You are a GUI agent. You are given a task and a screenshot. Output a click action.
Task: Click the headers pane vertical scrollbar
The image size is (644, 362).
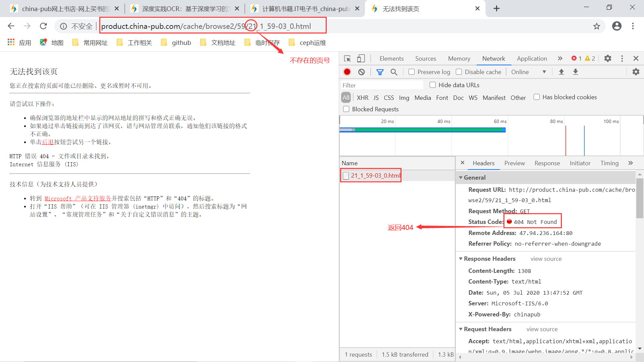pyautogui.click(x=640, y=198)
